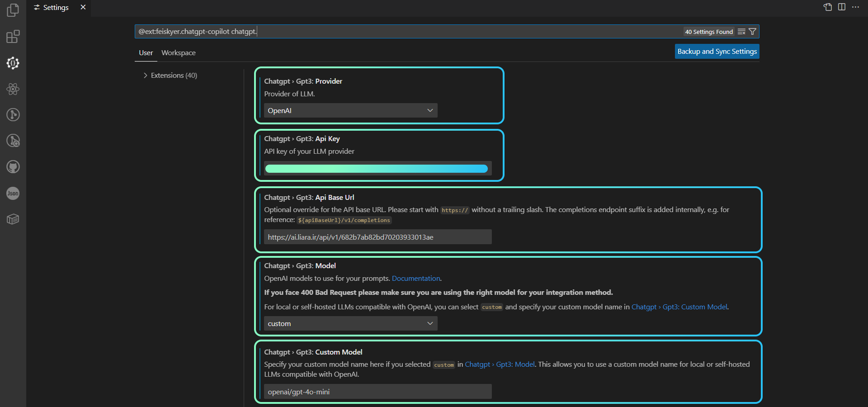Split the editor to the right
868x407 pixels.
coord(842,7)
